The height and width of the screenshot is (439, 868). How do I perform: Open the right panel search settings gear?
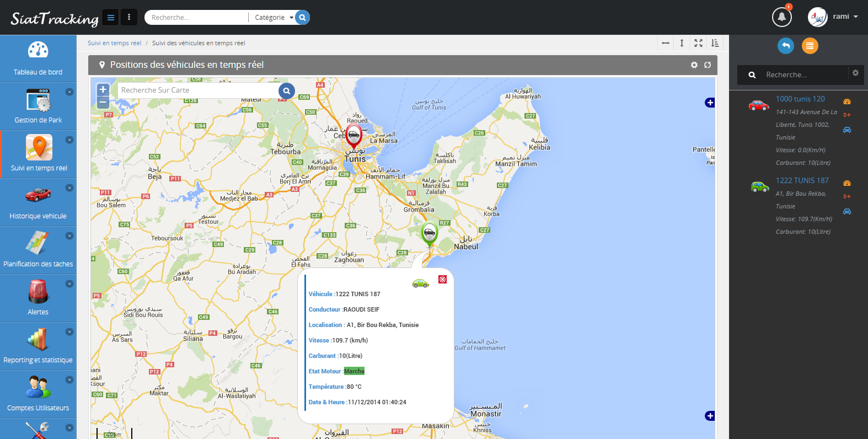(x=855, y=73)
